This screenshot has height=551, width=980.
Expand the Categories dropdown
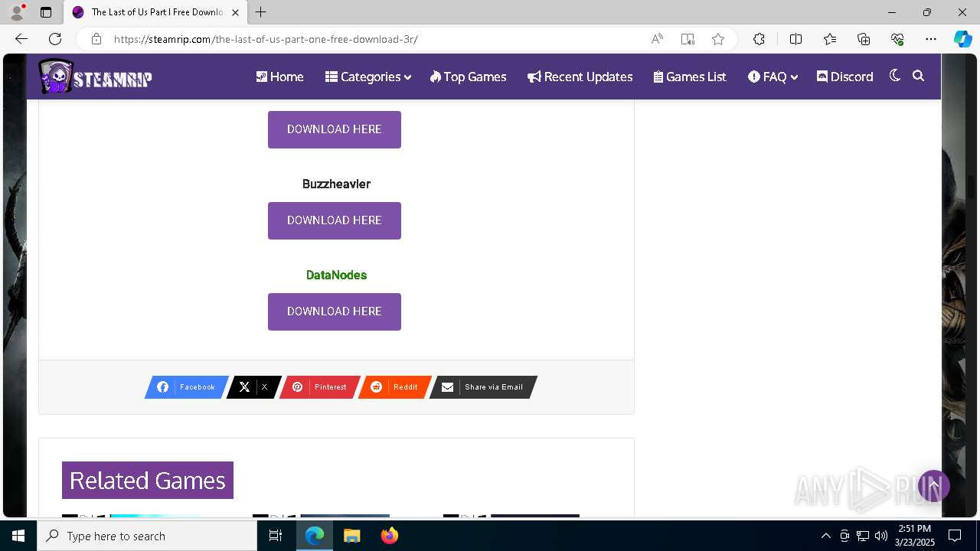point(368,77)
